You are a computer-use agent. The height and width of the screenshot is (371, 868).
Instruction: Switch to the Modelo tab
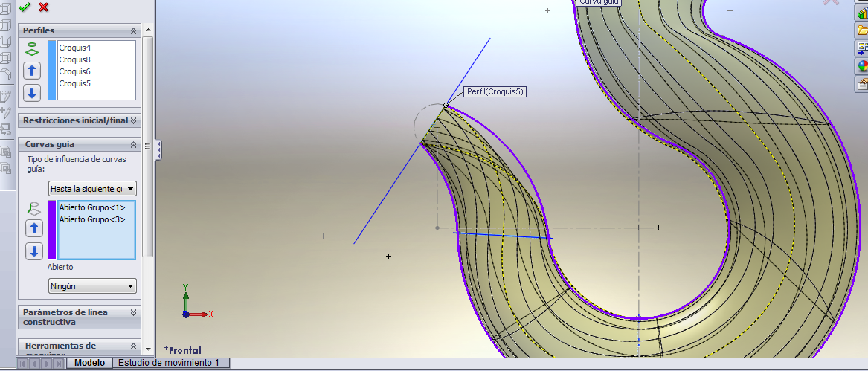click(x=89, y=363)
